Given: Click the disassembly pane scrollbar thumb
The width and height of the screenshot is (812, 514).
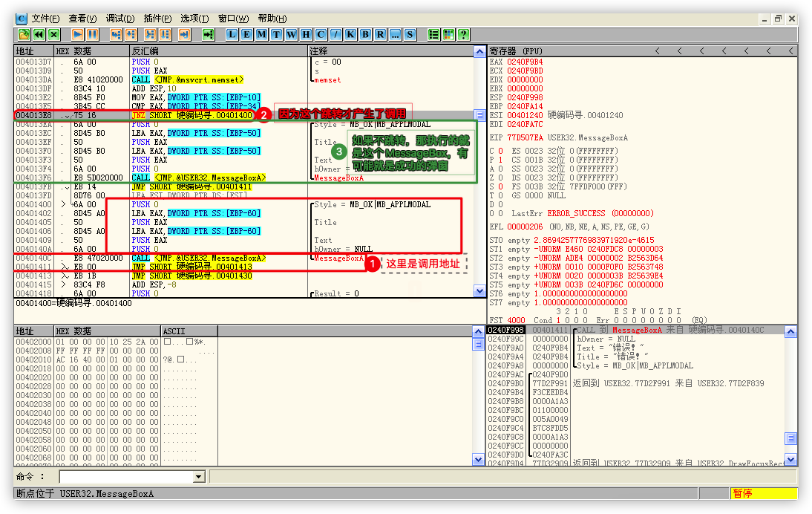Looking at the screenshot, I should 479,115.
